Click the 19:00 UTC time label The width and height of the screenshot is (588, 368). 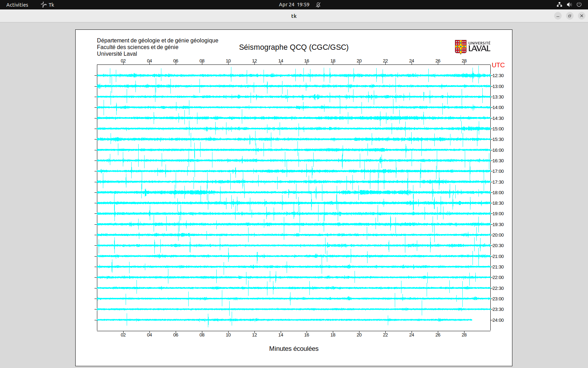click(498, 214)
